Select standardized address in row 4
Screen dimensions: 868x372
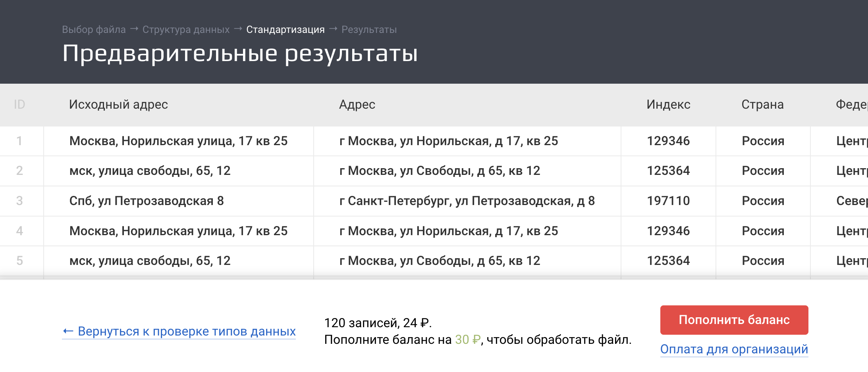[x=467, y=231]
